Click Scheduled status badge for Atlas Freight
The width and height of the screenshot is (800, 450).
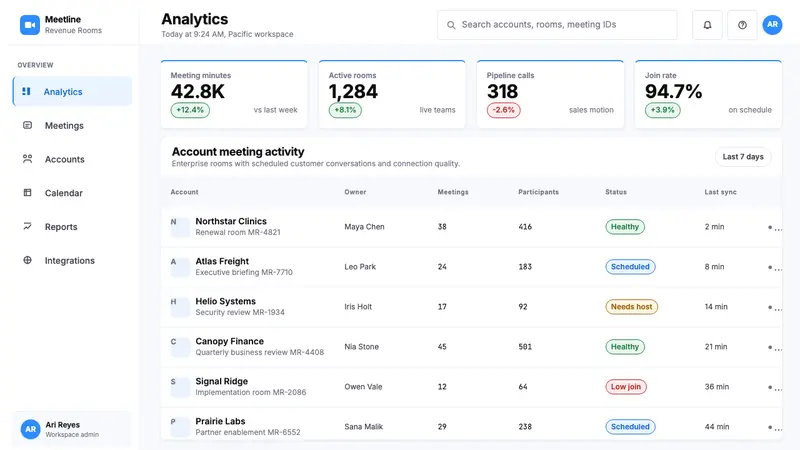(630, 267)
